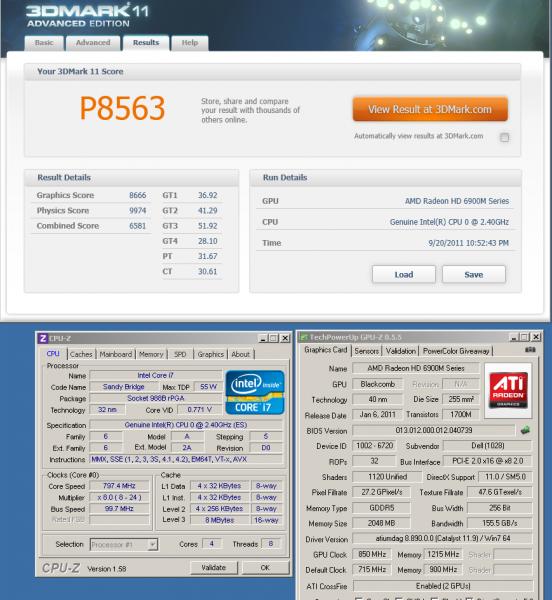Image resolution: width=552 pixels, height=600 pixels.
Task: Click the Package field 'Socket 988B rPGA'
Action: point(155,398)
